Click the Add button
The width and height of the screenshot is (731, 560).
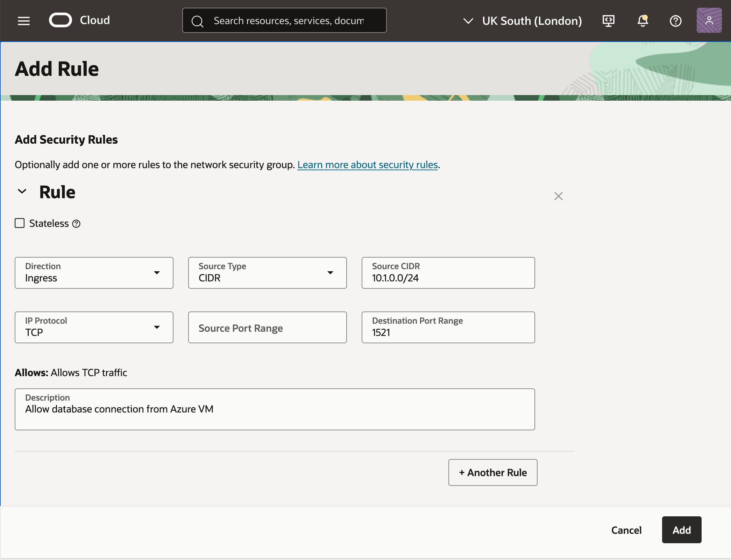pyautogui.click(x=681, y=530)
